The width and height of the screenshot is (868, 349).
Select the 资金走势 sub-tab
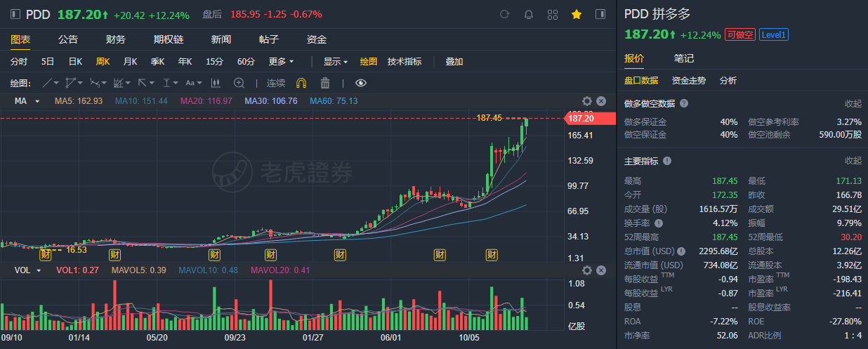689,81
